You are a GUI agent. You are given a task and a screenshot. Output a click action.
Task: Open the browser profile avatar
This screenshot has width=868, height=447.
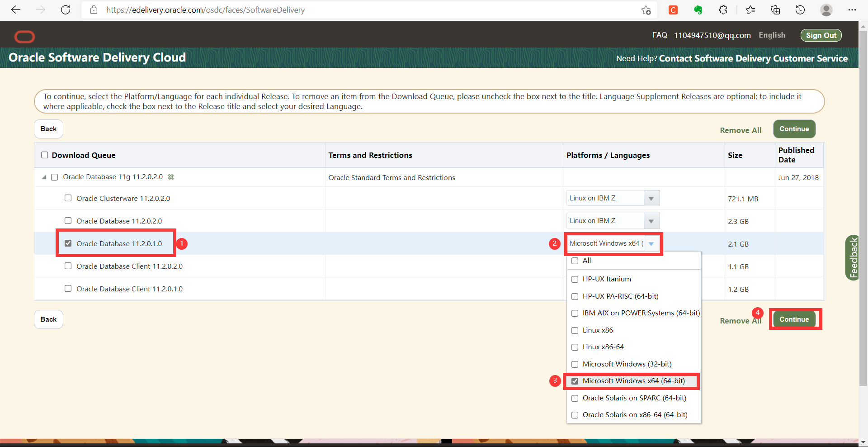tap(826, 10)
